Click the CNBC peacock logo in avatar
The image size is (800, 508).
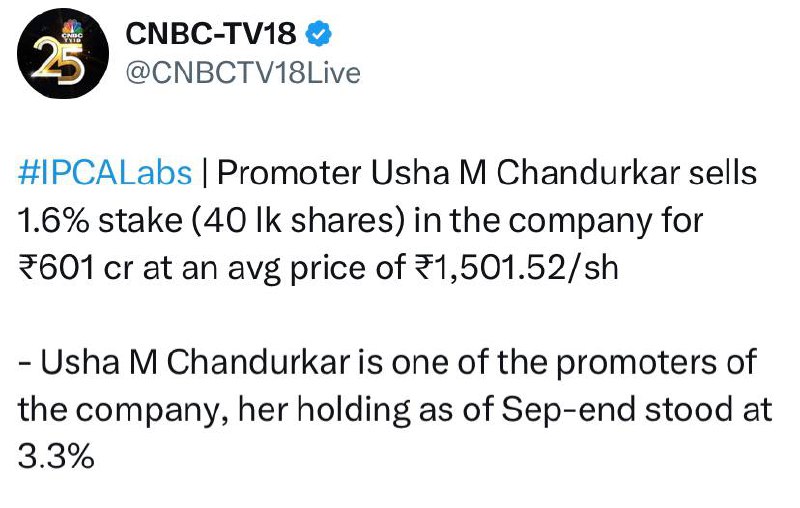72,30
